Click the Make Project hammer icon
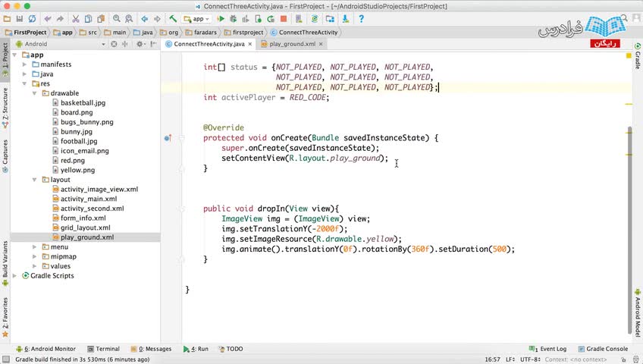Image resolution: width=643 pixels, height=364 pixels. pyautogui.click(x=173, y=19)
